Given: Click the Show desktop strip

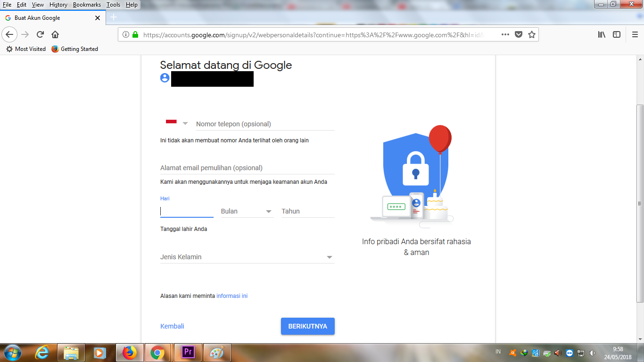Looking at the screenshot, I should [x=641, y=353].
